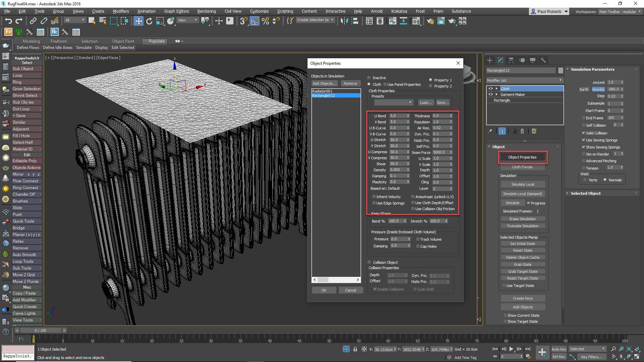Expand the Selected Object rollout

click(586, 193)
